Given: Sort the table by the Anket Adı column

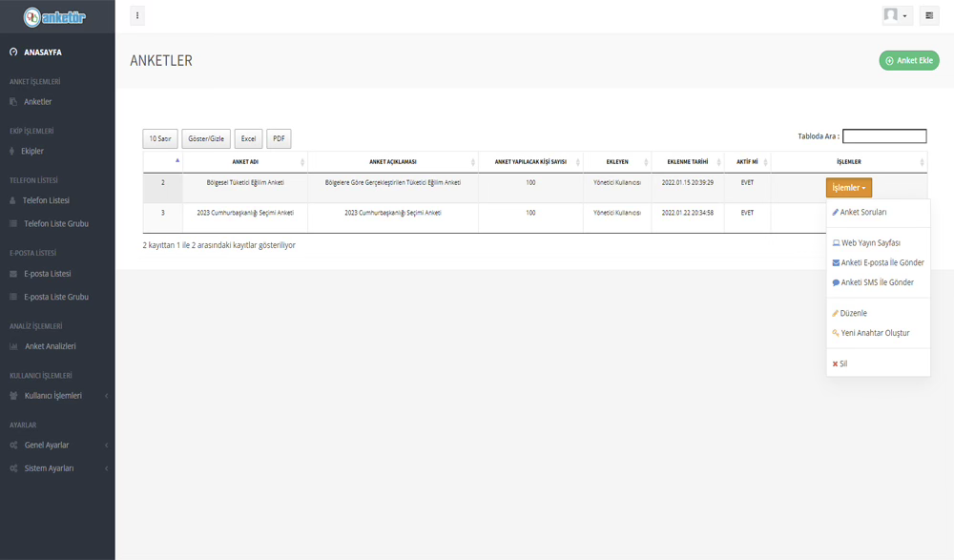Looking at the screenshot, I should (245, 162).
